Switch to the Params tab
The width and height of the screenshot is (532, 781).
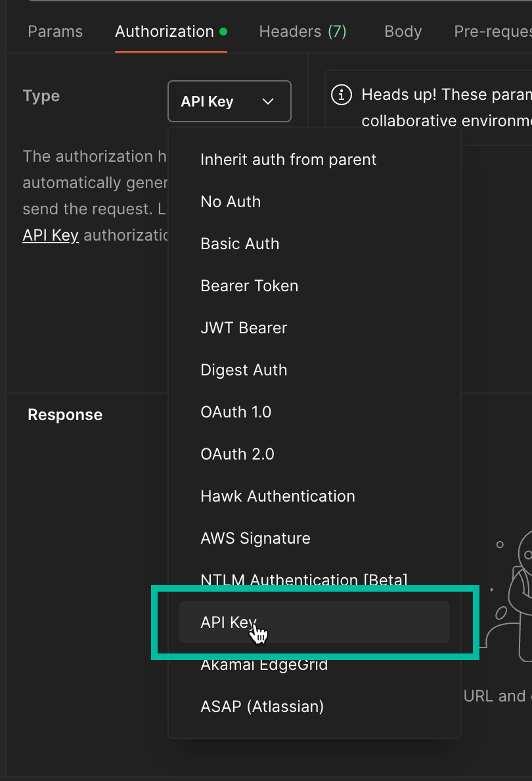point(55,32)
